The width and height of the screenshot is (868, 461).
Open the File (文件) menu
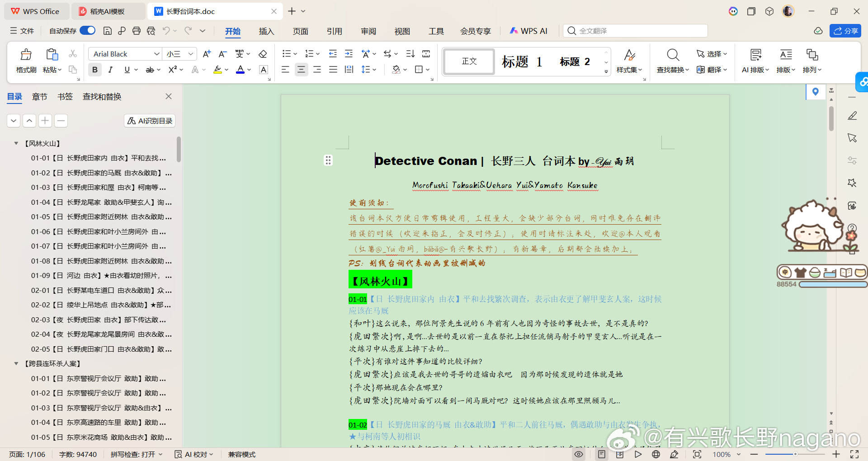tap(22, 31)
